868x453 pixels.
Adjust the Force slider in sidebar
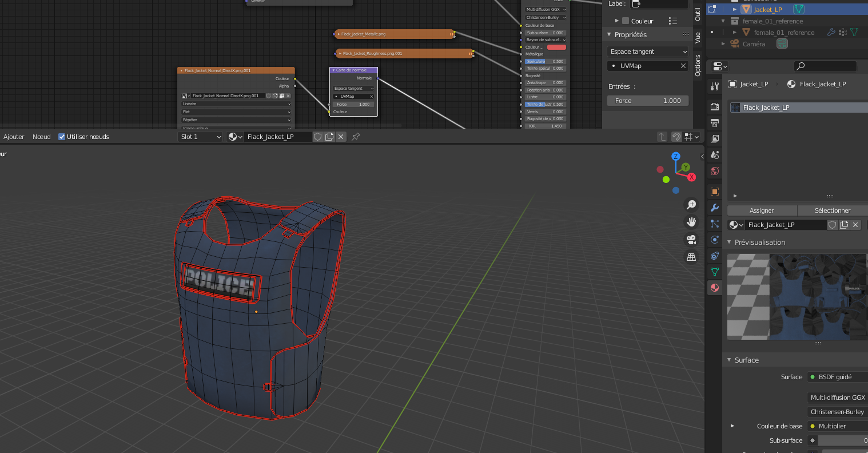pos(648,101)
